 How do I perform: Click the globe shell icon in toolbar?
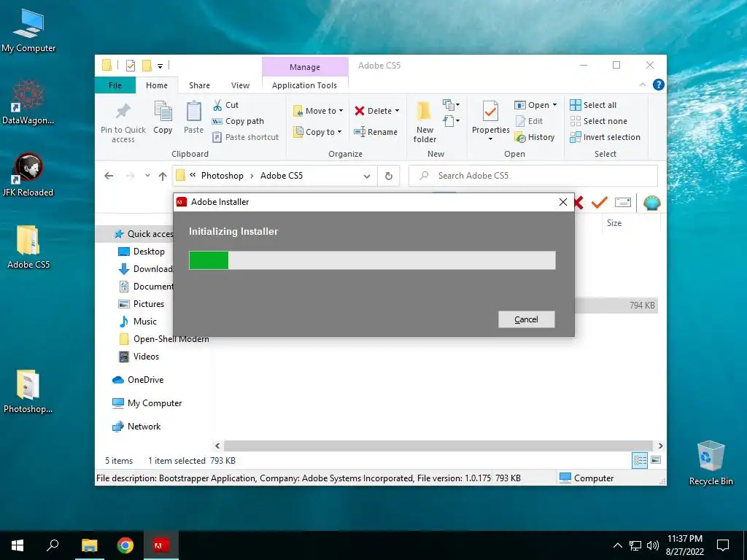point(651,203)
